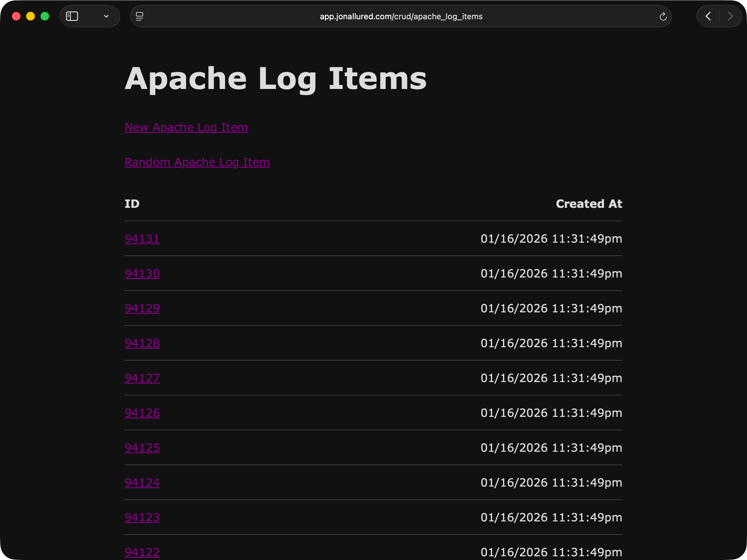Open log item 94130

(x=142, y=273)
